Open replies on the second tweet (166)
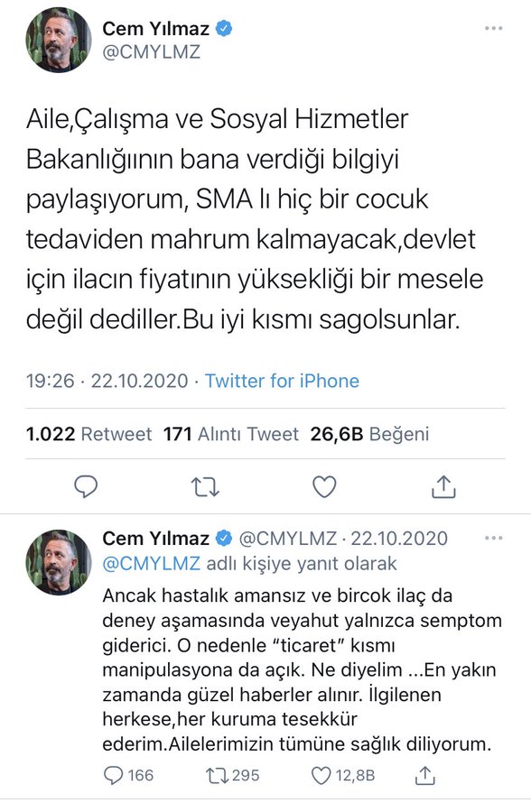Viewport: 531px width, 812px height. click(128, 775)
